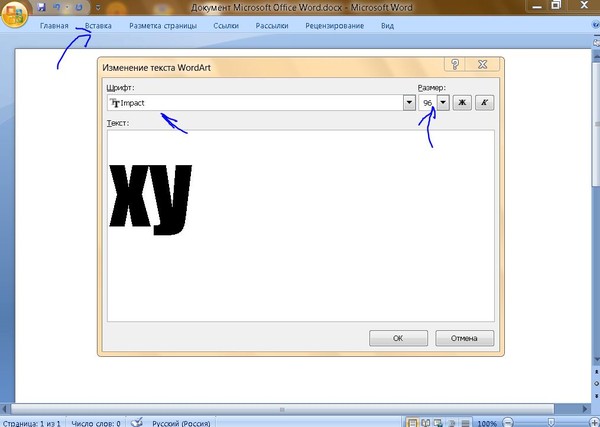Cancel the dialog with Отмена
Image resolution: width=600 pixels, height=427 pixels.
point(464,338)
